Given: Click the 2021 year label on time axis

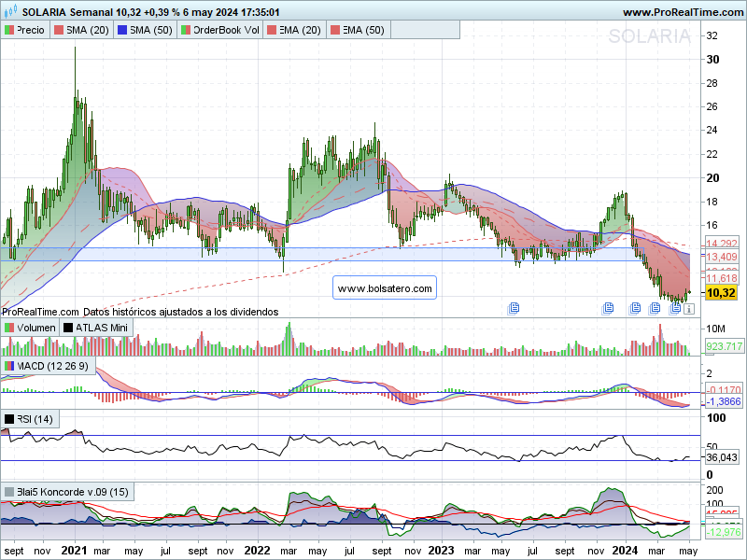Looking at the screenshot, I should tap(75, 551).
